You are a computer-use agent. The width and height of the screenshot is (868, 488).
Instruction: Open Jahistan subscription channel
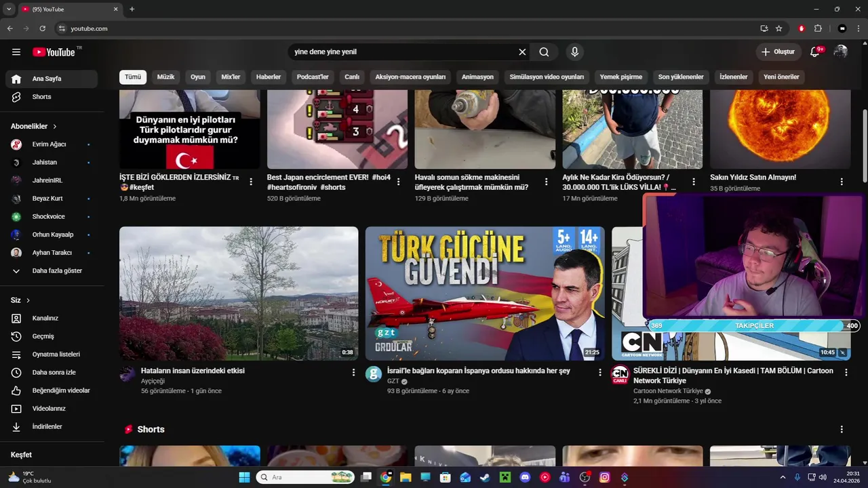pos(52,163)
